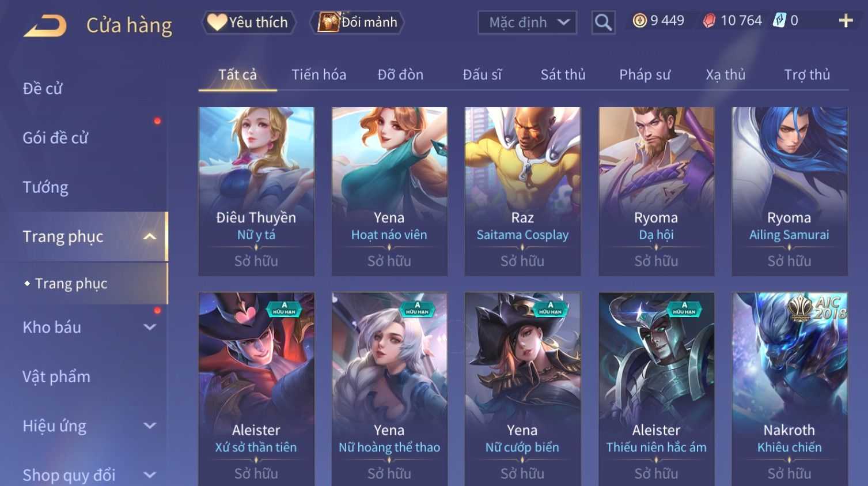Click the red gem currency icon
Viewport: 868px width, 486px height.
709,21
